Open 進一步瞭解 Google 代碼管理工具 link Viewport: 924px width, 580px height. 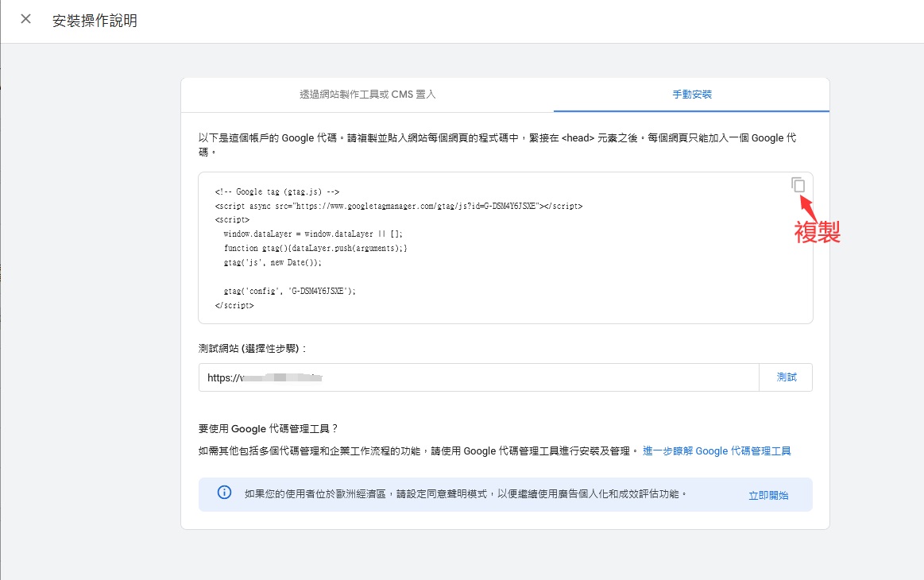717,451
